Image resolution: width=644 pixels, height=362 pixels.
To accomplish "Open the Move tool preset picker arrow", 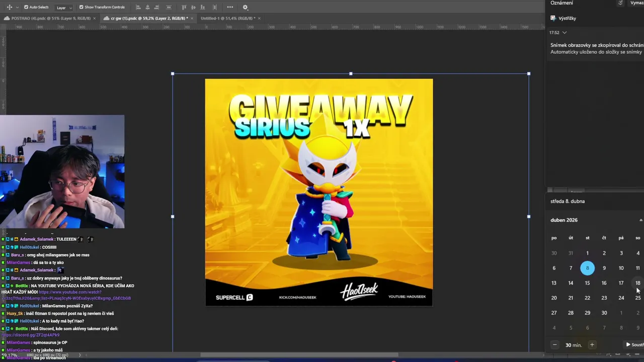I will point(17,8).
